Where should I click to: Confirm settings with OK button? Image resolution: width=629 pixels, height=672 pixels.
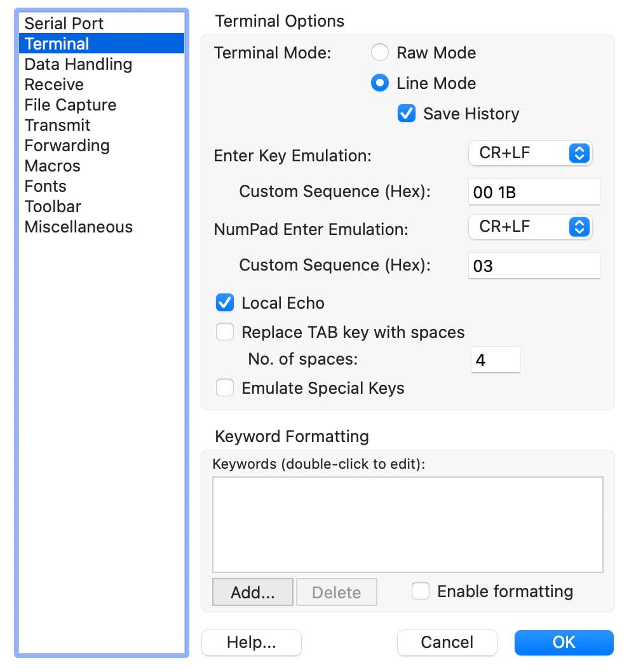pos(564,642)
